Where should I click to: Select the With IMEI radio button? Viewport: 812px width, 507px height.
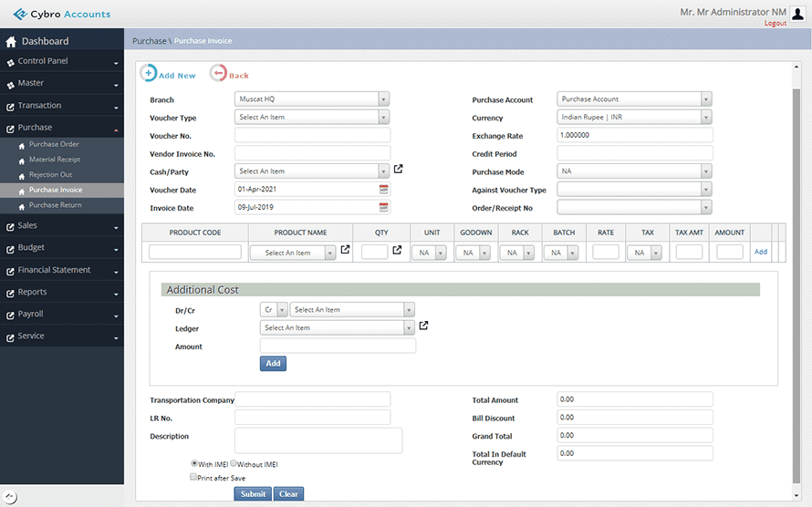tap(193, 463)
